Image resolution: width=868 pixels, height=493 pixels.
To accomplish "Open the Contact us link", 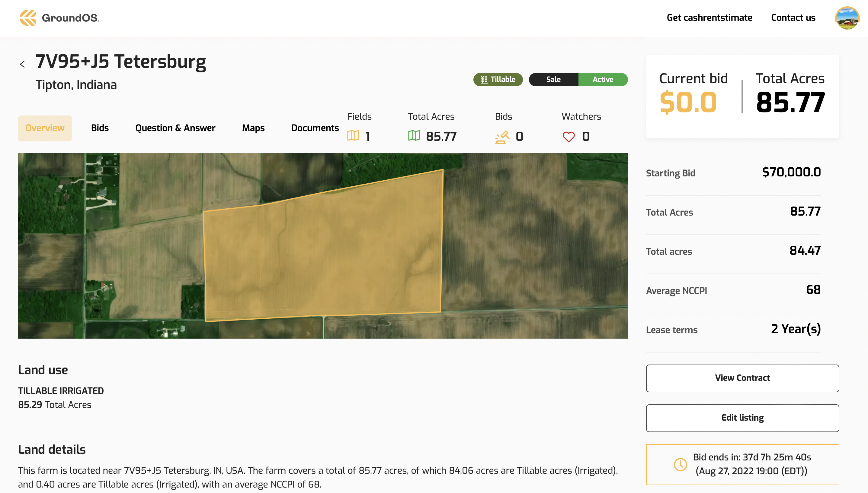I will coord(793,17).
